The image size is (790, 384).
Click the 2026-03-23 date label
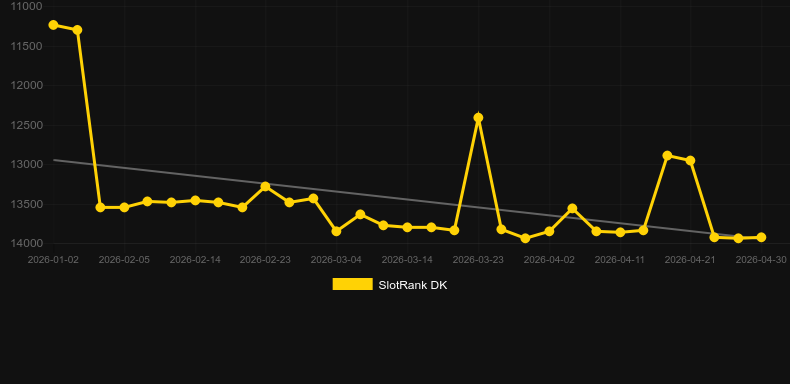pyautogui.click(x=478, y=260)
